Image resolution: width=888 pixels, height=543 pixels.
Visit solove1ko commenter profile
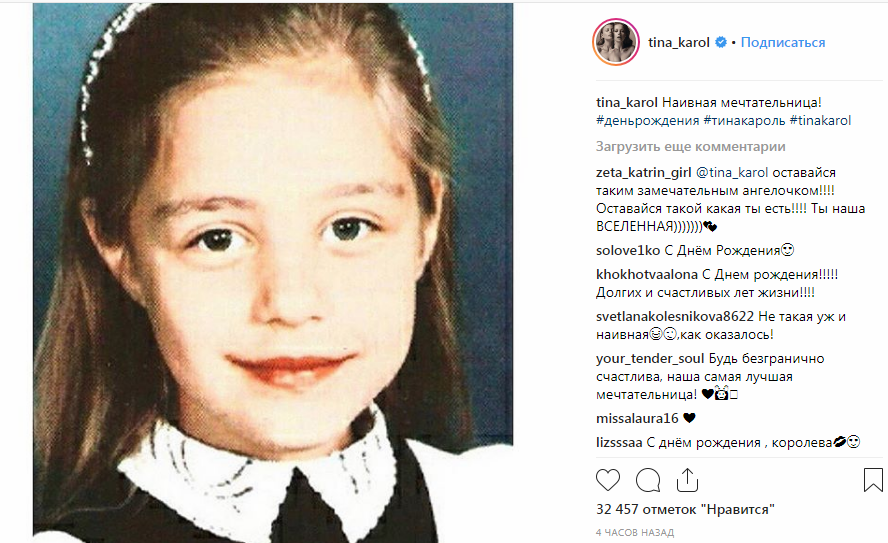coord(628,250)
